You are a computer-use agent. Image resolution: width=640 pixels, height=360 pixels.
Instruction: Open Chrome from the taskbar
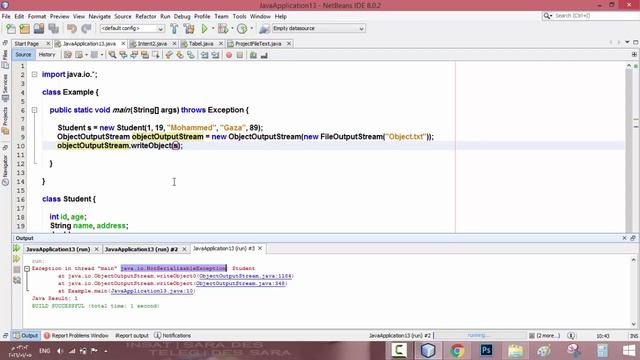(x=457, y=351)
